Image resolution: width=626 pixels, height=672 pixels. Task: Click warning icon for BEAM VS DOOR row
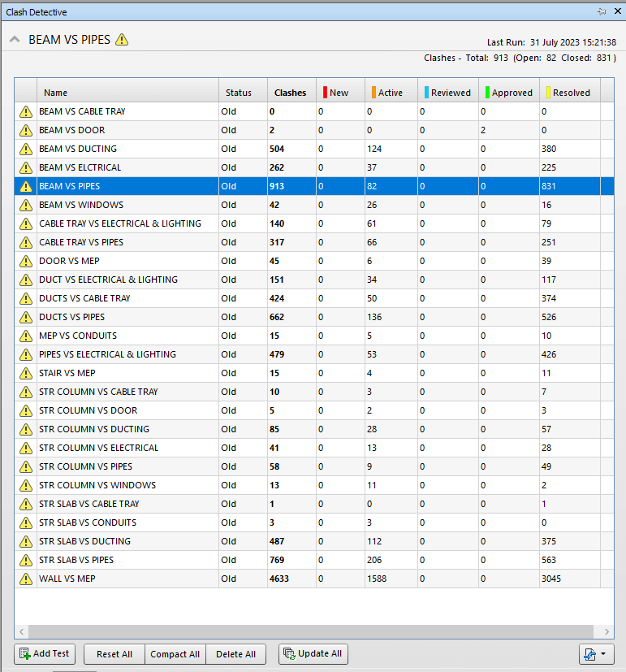[26, 130]
